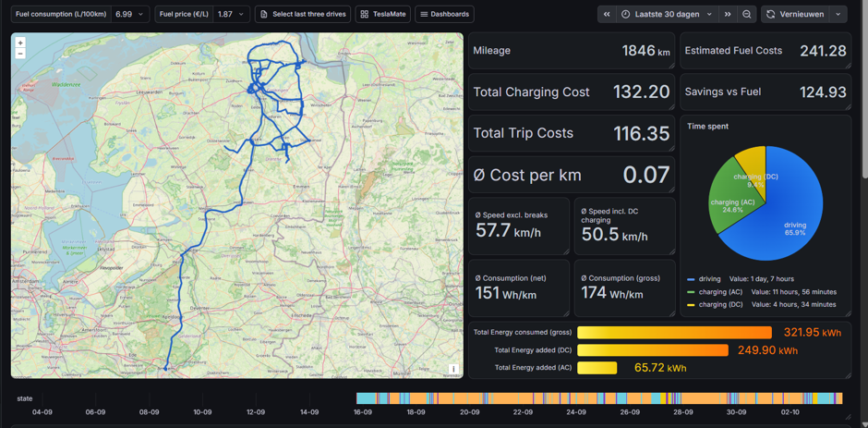Open the Fuel consumption 6.99 dropdown
The width and height of the screenshot is (868, 428).
(130, 15)
